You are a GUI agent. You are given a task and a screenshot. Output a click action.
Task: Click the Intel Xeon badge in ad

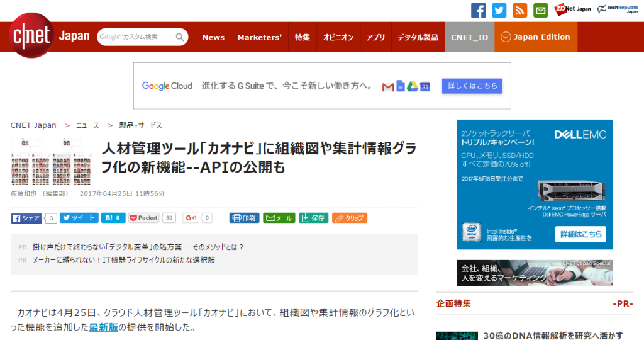[472, 233]
